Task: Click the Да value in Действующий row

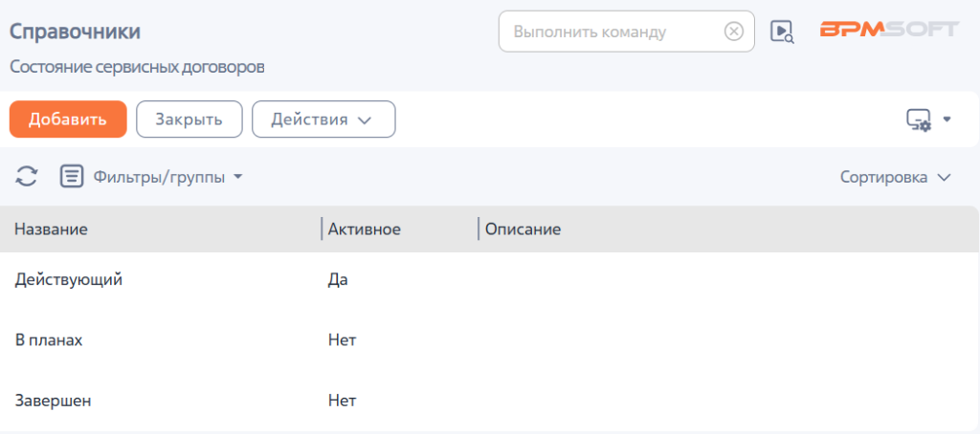Action: coord(338,280)
